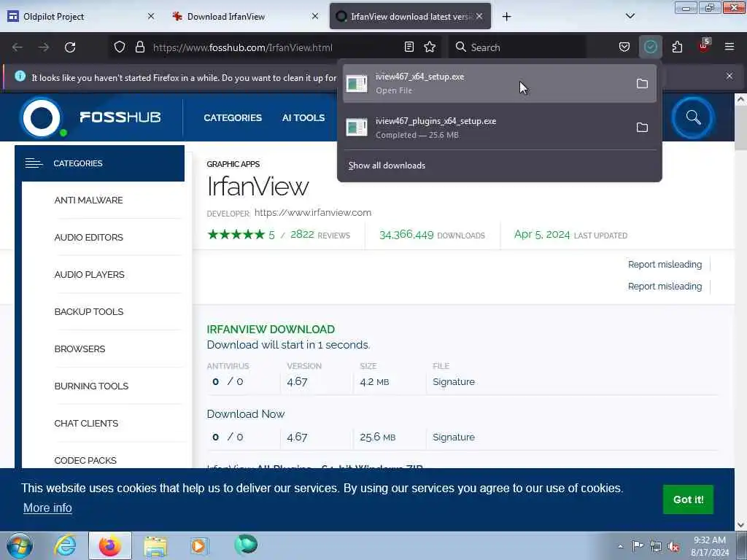Show iview467_plugins_x64_setup.exe in folder
The image size is (747, 560).
click(642, 128)
